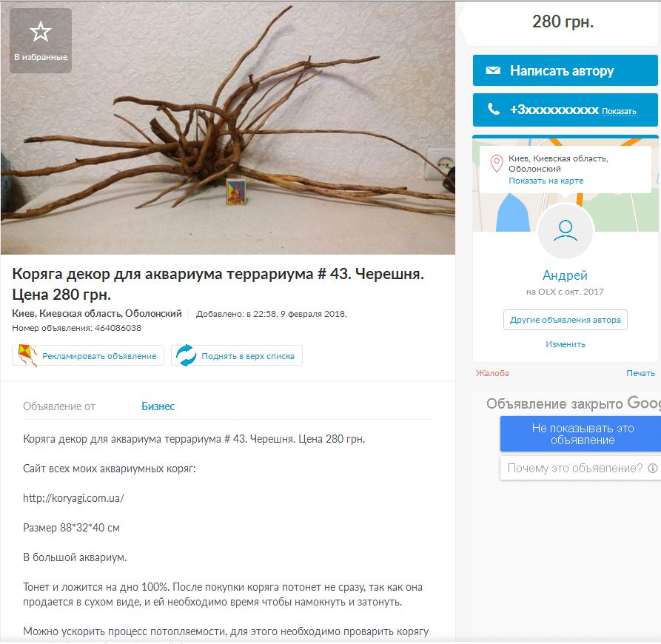Click the phone handset icon
Image resolution: width=661 pixels, height=644 pixels.
[x=493, y=109]
